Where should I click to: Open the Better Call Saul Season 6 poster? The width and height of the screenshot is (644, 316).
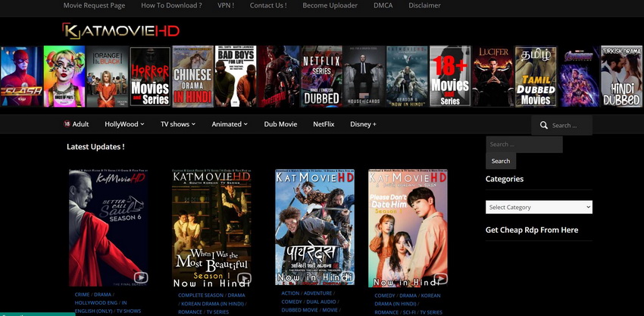108,227
